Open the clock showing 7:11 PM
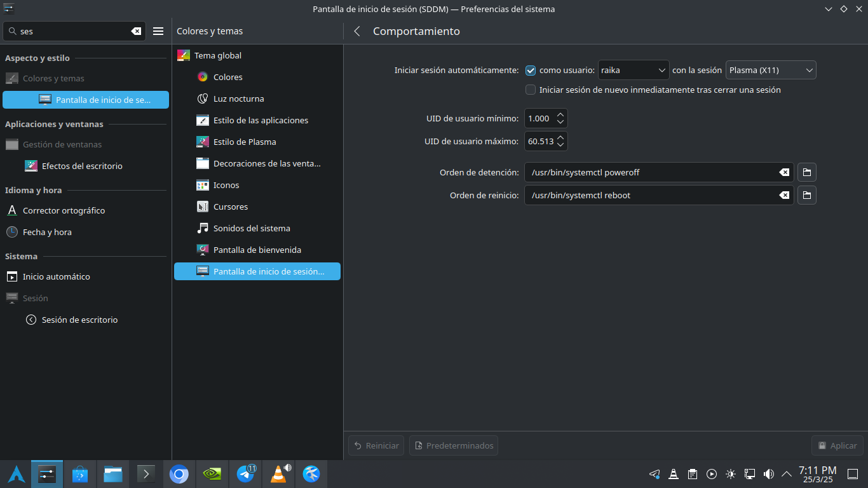This screenshot has width=868, height=488. (817, 474)
